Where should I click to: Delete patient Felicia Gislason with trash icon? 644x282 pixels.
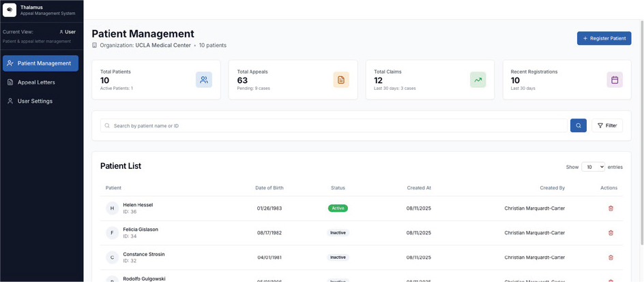(611, 233)
